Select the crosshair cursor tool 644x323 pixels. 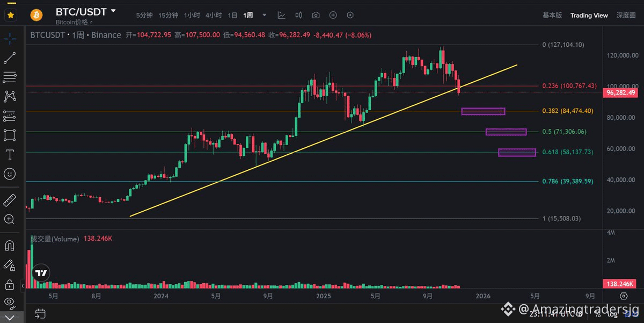(10, 38)
